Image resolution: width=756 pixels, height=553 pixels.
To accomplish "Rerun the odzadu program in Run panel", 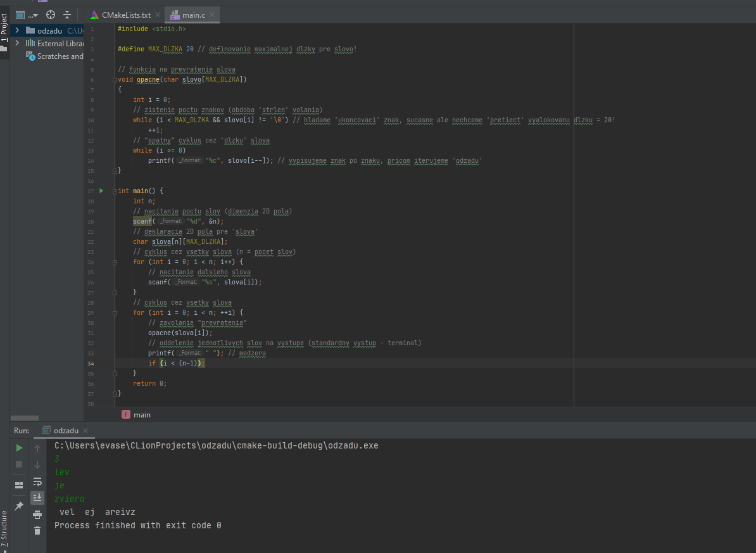I will point(19,448).
